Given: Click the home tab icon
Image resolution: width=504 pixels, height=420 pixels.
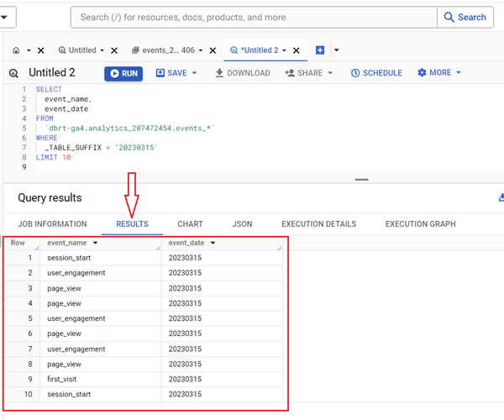Looking at the screenshot, I should tap(16, 50).
